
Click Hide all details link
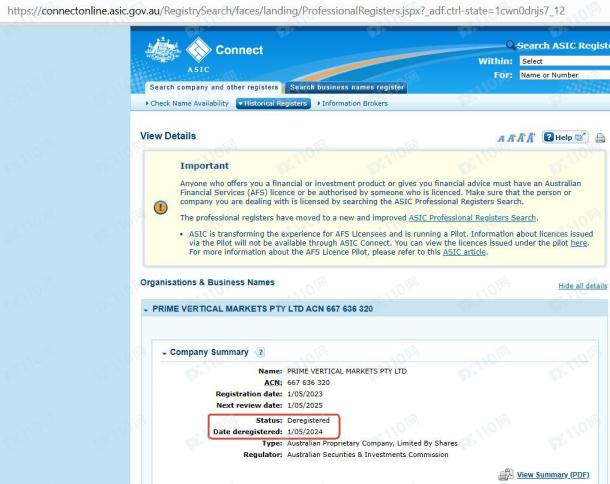pyautogui.click(x=582, y=286)
